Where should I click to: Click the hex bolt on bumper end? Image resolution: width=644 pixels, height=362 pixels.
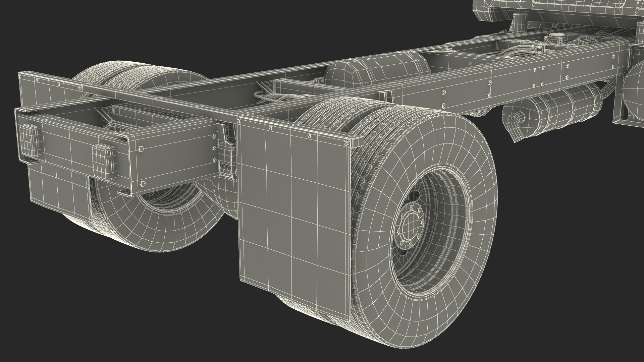pyautogui.click(x=141, y=148)
